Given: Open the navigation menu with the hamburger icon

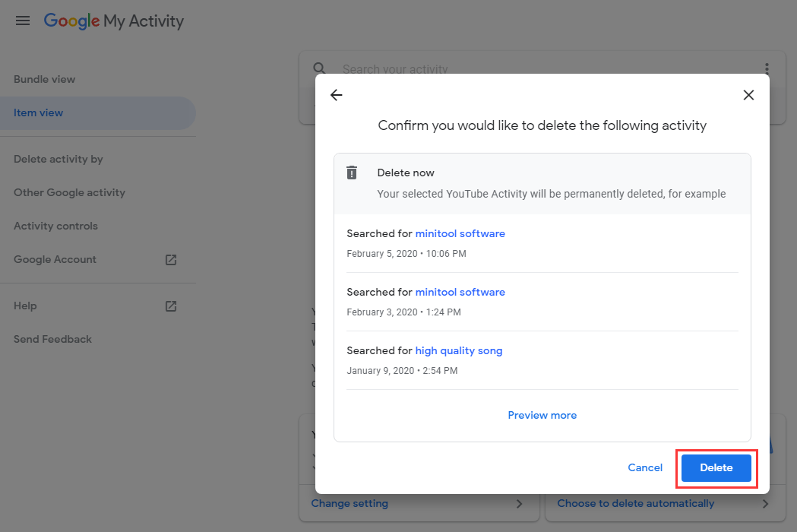Looking at the screenshot, I should pyautogui.click(x=22, y=21).
